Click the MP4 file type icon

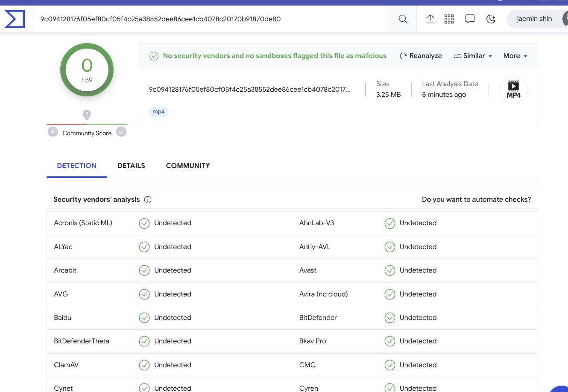tap(513, 90)
